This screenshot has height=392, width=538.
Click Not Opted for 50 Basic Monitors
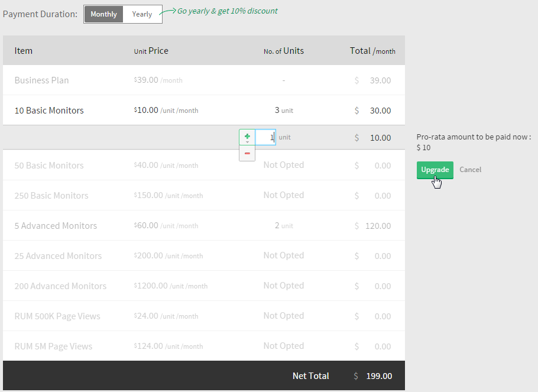tap(284, 165)
